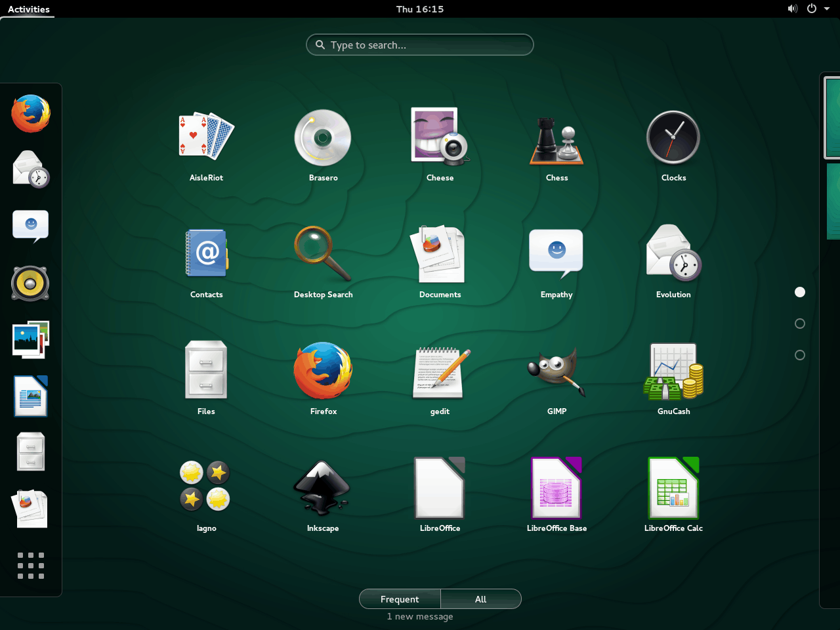This screenshot has width=840, height=630.
Task: Open GIMP image editor
Action: (556, 371)
